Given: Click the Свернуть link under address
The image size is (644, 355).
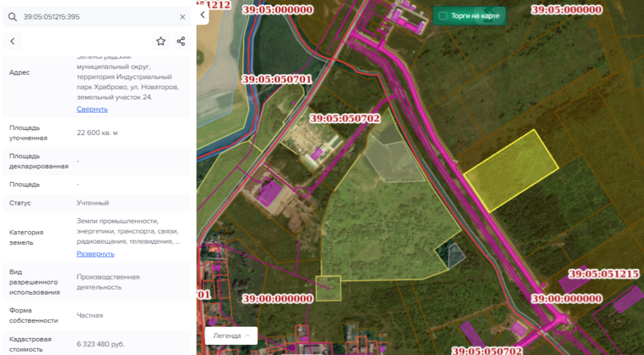Looking at the screenshot, I should pyautogui.click(x=92, y=109).
